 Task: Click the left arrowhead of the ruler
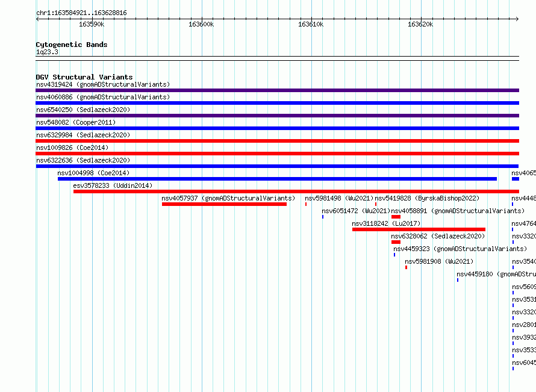37,19
